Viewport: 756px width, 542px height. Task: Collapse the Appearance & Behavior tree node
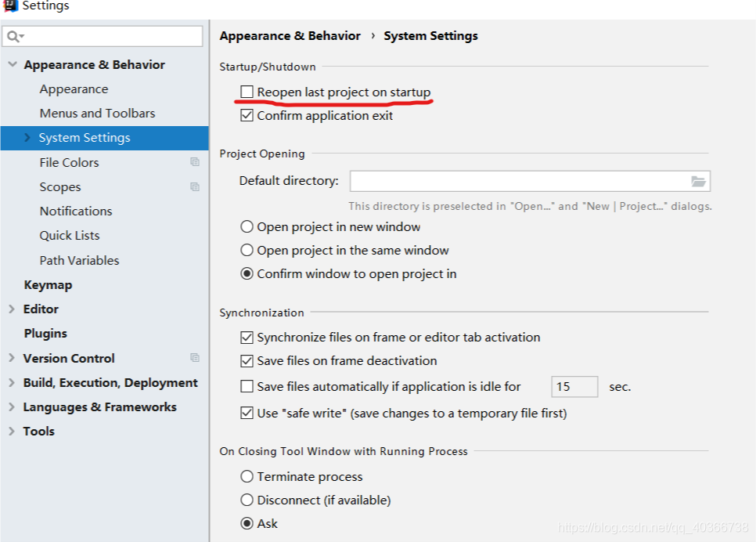pyautogui.click(x=12, y=65)
